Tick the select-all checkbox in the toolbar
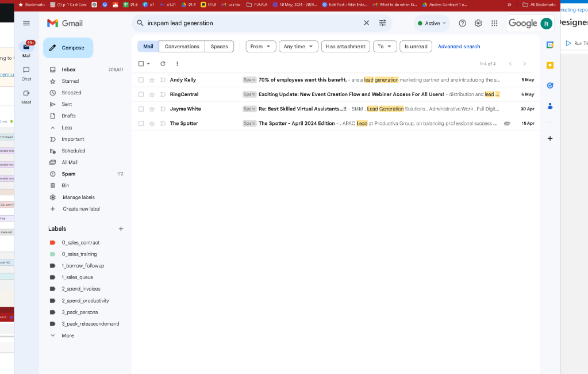The height and width of the screenshot is (374, 588). click(141, 64)
